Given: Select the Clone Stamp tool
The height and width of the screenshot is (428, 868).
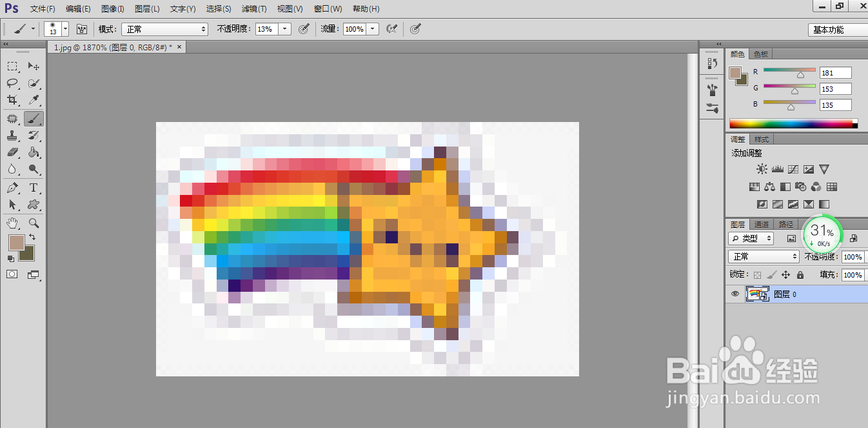Looking at the screenshot, I should click(12, 136).
